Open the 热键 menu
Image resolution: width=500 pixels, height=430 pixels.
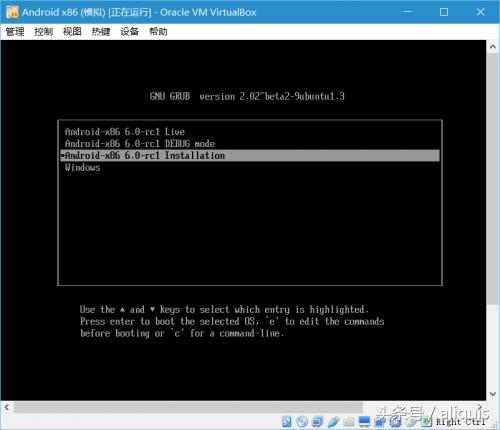point(101,32)
